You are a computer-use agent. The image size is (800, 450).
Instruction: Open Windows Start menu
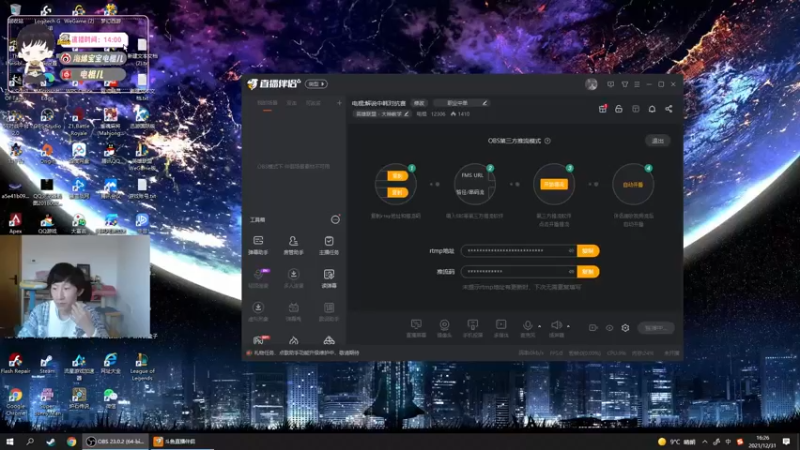click(9, 441)
